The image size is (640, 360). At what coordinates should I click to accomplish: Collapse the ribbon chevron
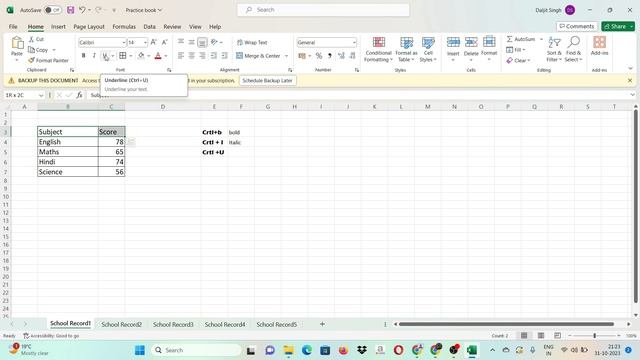coord(630,69)
